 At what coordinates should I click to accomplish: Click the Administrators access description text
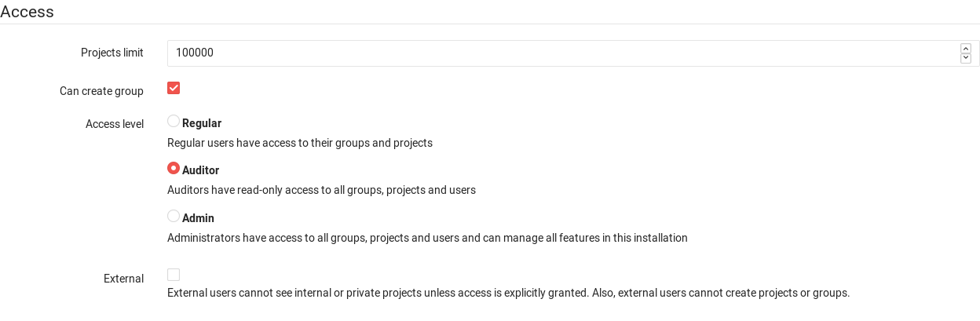pos(427,238)
